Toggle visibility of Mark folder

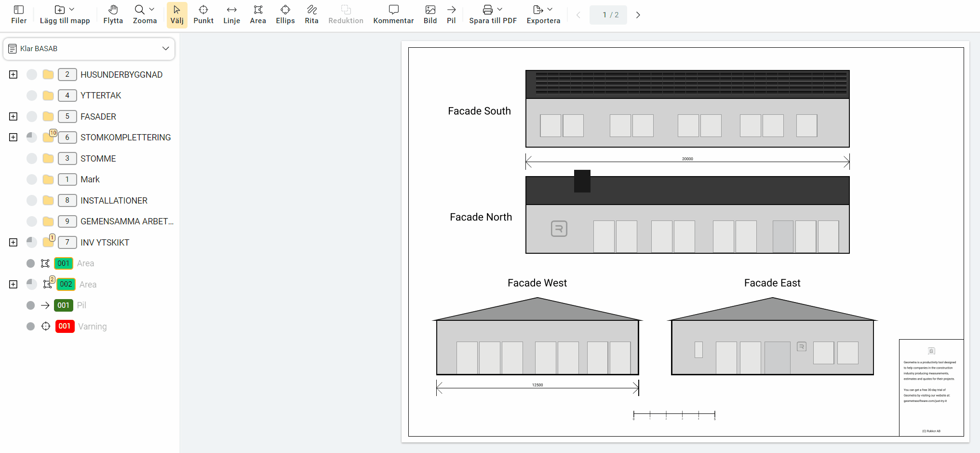(x=32, y=179)
